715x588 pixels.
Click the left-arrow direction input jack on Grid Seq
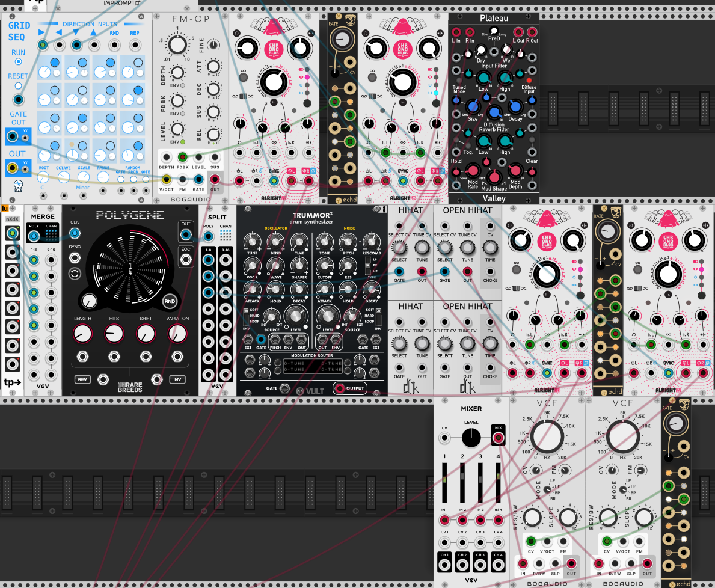click(x=60, y=45)
